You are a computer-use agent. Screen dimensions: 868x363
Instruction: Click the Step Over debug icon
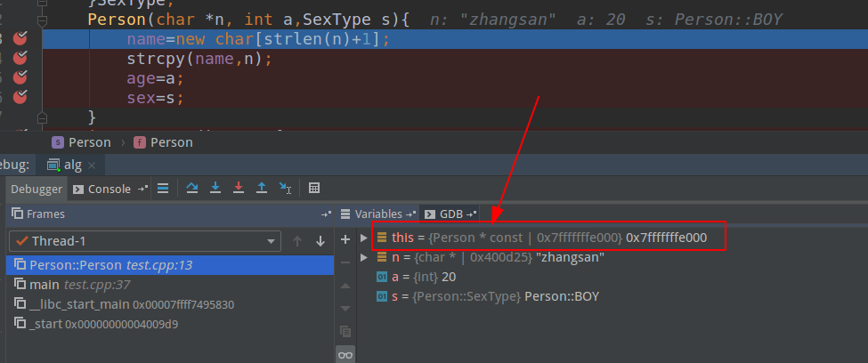(x=192, y=188)
